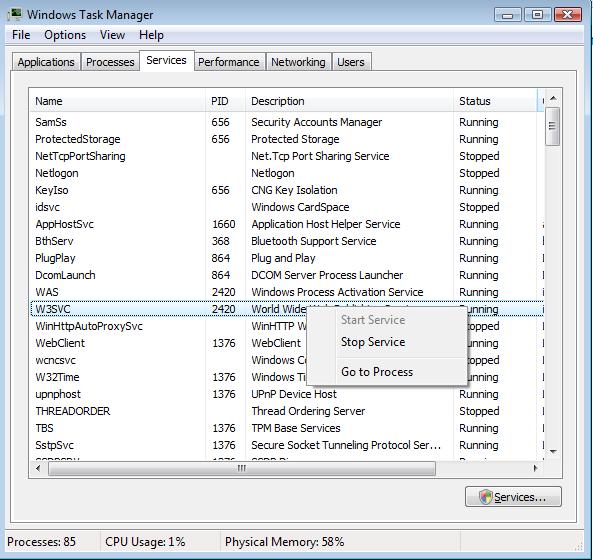Switch to the Processes tab
This screenshot has height=560, width=593.
(x=110, y=62)
